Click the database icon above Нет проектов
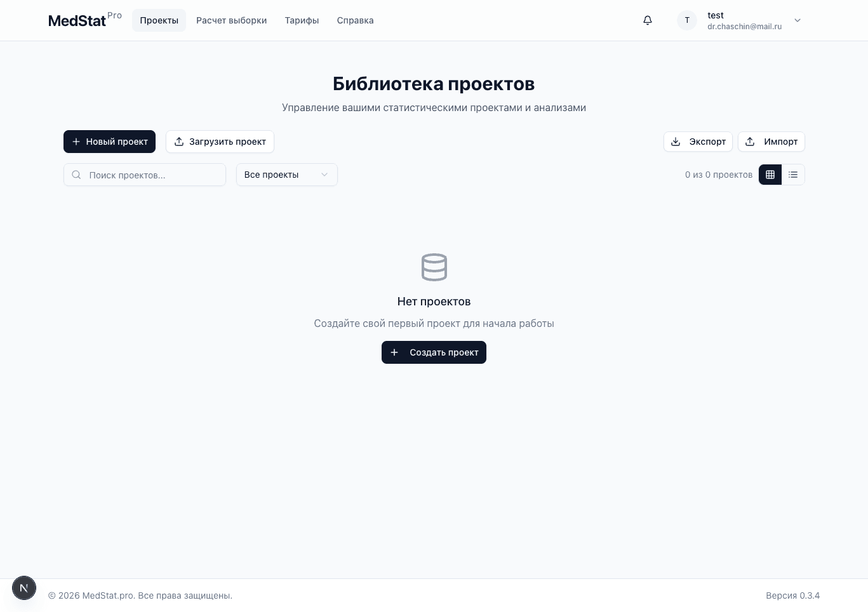The height and width of the screenshot is (612, 868). pyautogui.click(x=434, y=267)
